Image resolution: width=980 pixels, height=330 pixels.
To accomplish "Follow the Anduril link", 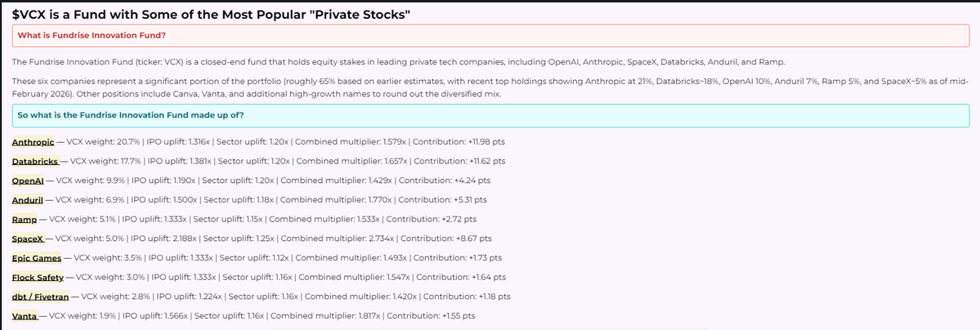I will tap(28, 199).
